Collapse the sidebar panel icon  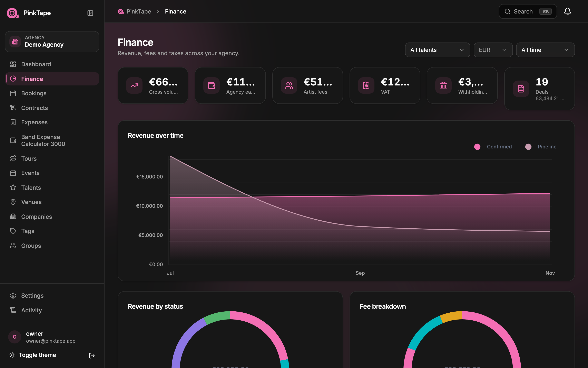[x=90, y=13]
